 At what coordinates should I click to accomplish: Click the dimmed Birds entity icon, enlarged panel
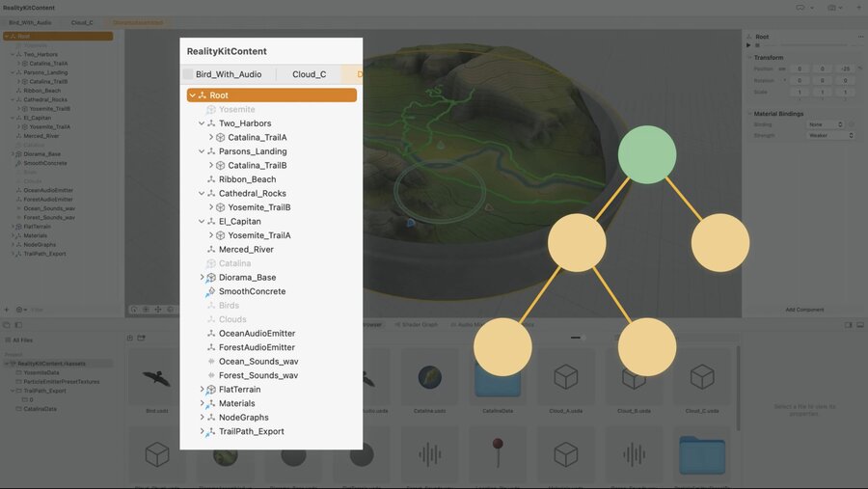[211, 305]
